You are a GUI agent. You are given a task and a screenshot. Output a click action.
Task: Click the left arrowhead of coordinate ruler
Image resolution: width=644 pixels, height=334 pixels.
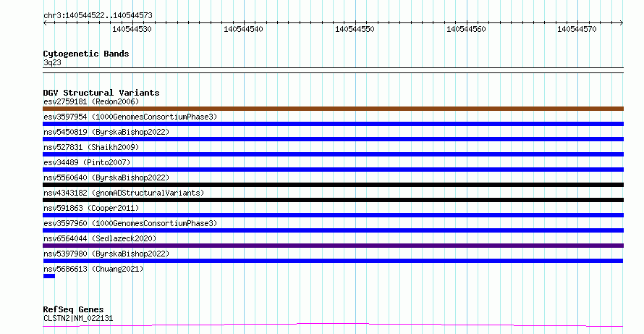[x=45, y=23]
